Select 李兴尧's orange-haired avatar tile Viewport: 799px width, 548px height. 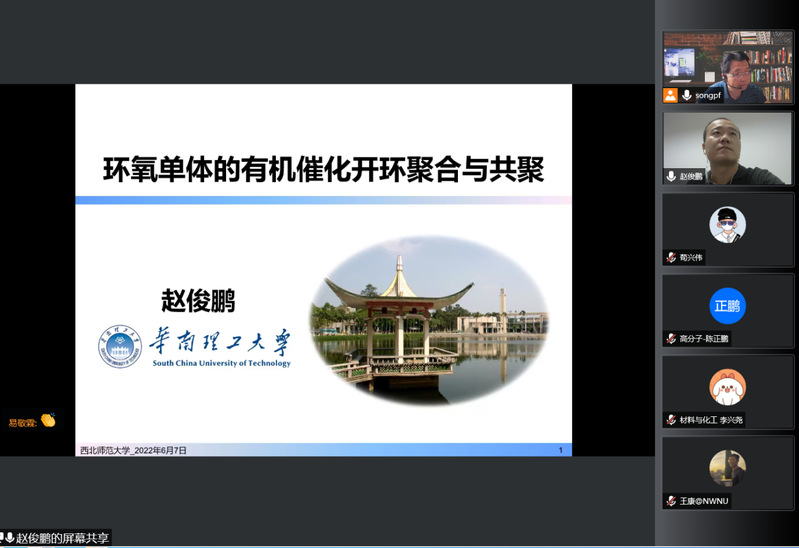point(728,387)
